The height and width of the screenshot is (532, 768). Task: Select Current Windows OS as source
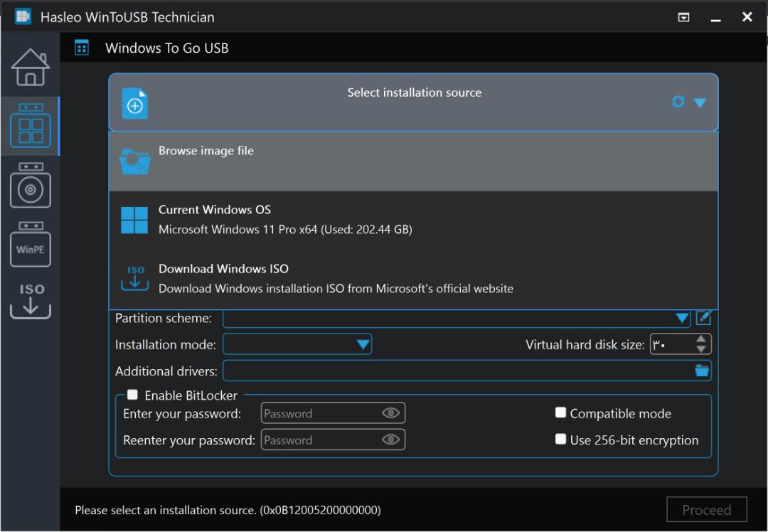click(413, 220)
